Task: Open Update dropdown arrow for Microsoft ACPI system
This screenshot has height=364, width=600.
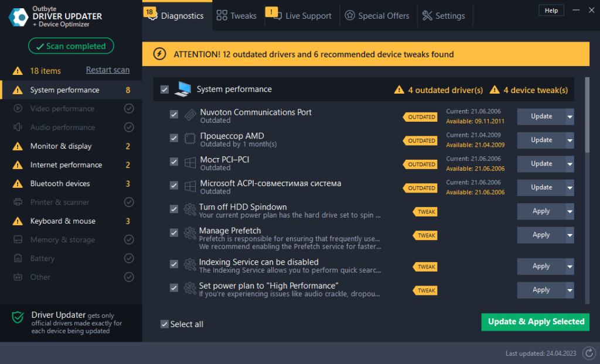Action: coord(570,188)
